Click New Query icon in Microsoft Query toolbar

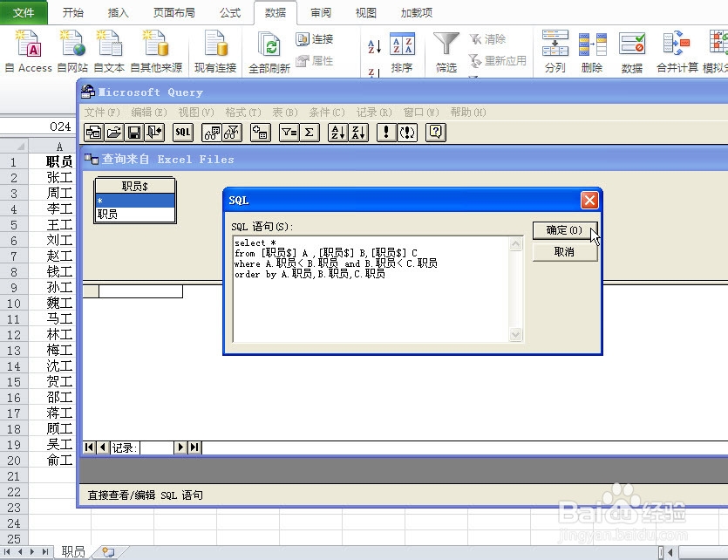(x=94, y=133)
